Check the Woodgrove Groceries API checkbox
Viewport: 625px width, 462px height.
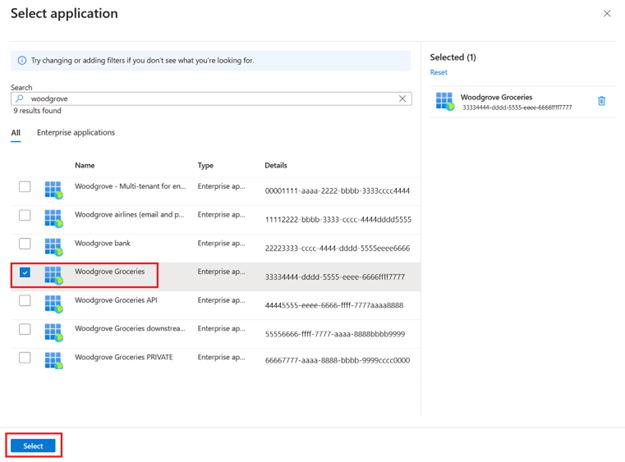point(25,301)
